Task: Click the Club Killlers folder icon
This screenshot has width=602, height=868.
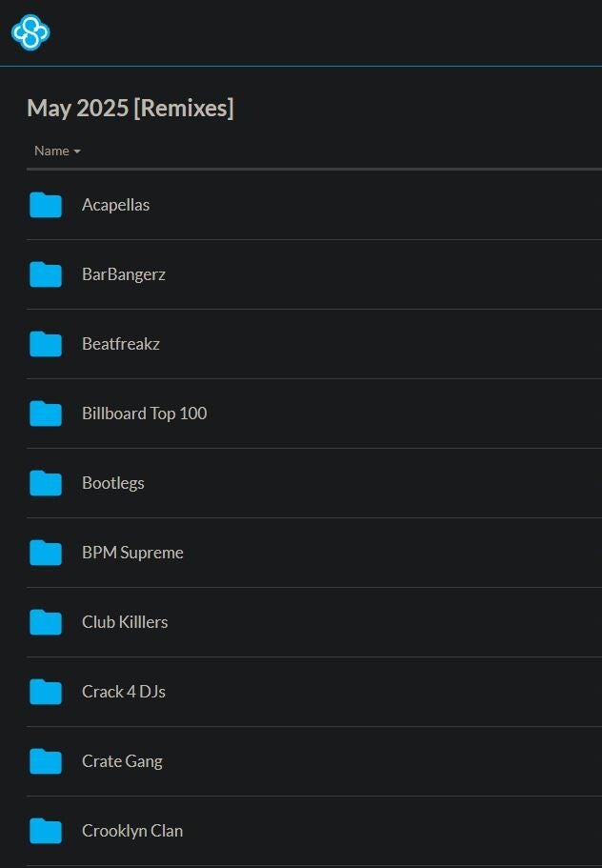Action: coord(46,622)
